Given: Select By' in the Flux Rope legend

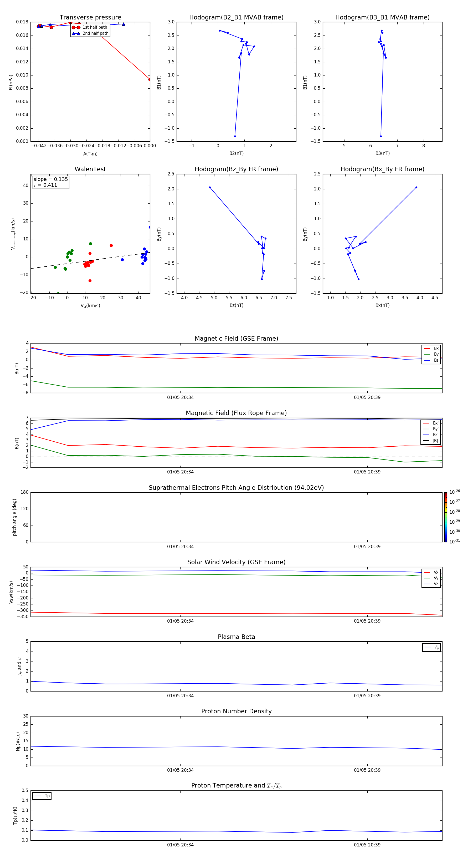Looking at the screenshot, I should coord(431,429).
